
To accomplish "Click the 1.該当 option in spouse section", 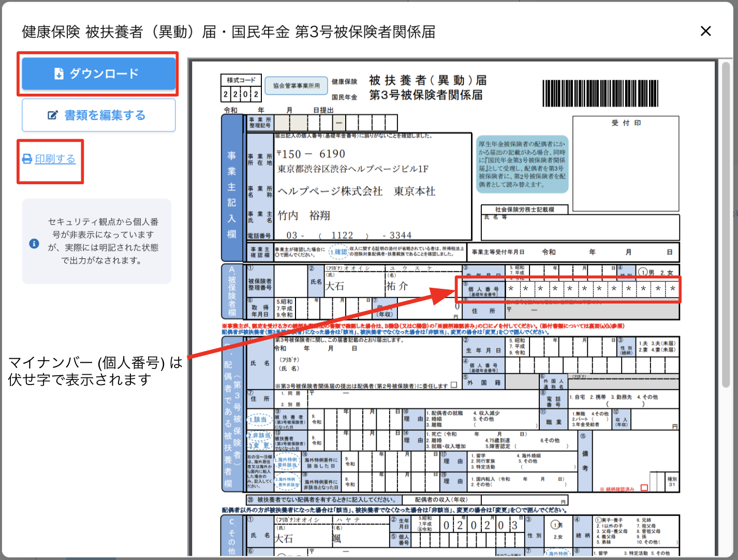I will point(259,420).
